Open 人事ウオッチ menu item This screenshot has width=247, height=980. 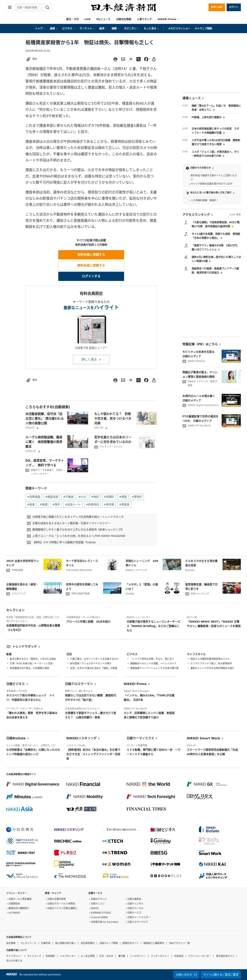pos(144,19)
